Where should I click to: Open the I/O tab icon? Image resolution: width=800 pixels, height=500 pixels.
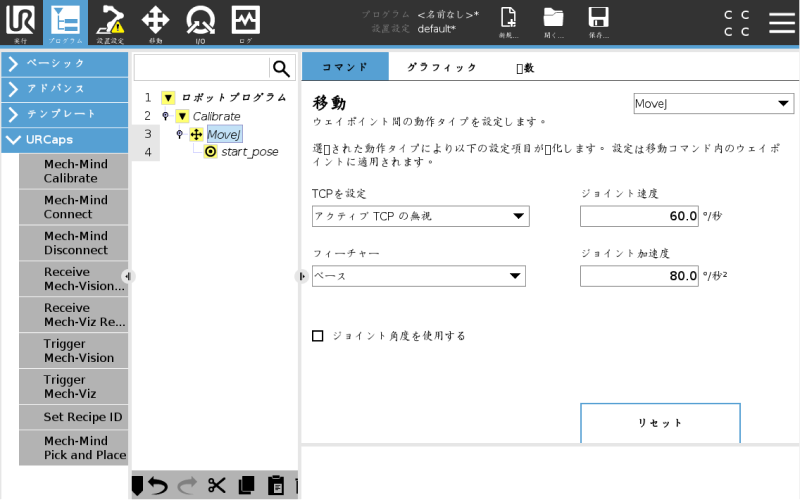pyautogui.click(x=200, y=22)
